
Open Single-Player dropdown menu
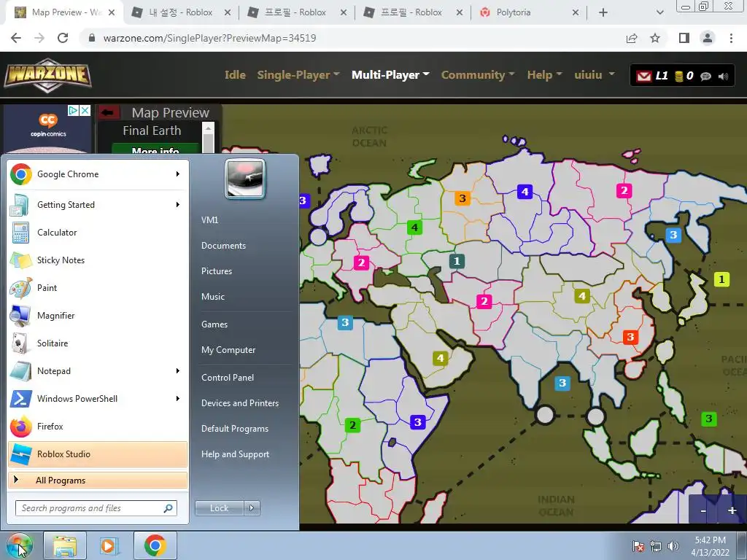point(298,75)
